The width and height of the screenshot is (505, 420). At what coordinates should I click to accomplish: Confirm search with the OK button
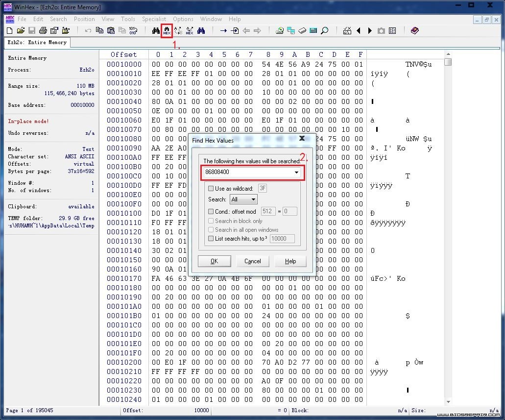(214, 261)
